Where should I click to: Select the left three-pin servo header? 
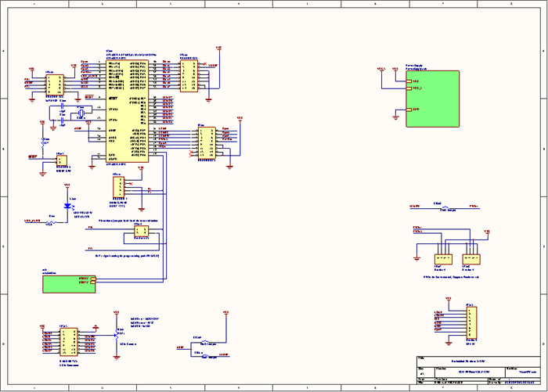[443, 259]
